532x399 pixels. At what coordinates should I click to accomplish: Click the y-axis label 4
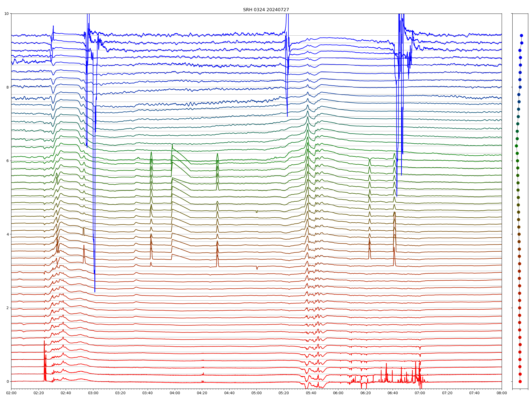tap(7, 234)
